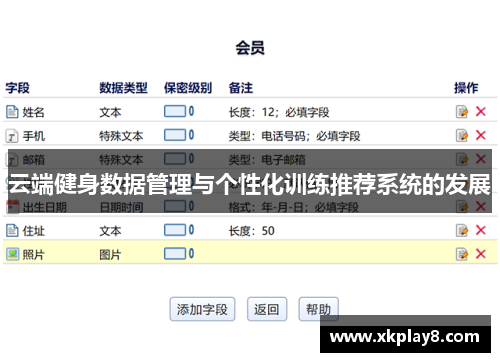Delete the 邮箱 field with red X
The image size is (500, 362).
point(481,159)
